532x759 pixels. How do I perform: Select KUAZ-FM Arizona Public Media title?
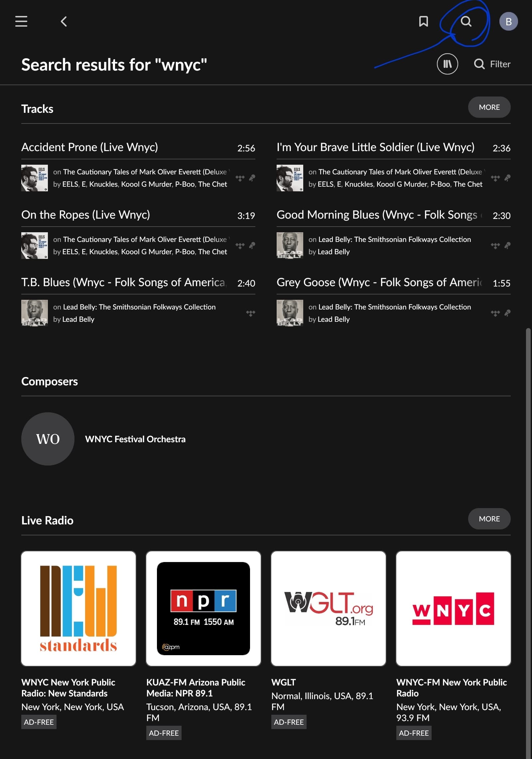196,687
